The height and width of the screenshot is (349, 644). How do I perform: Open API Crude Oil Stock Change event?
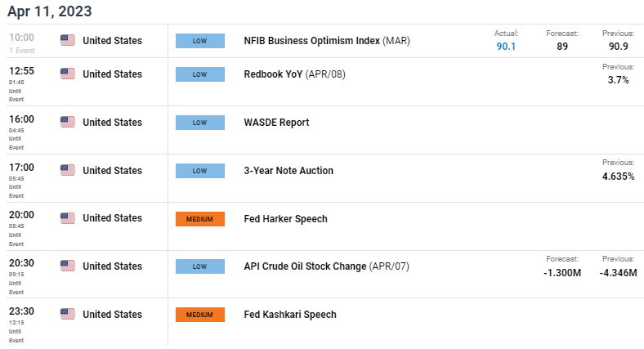[x=327, y=266]
